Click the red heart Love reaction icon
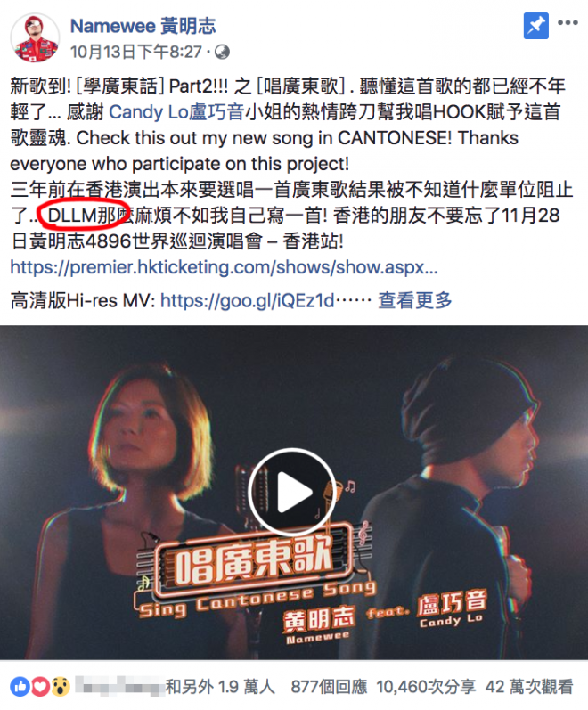The height and width of the screenshot is (710, 588). click(40, 687)
